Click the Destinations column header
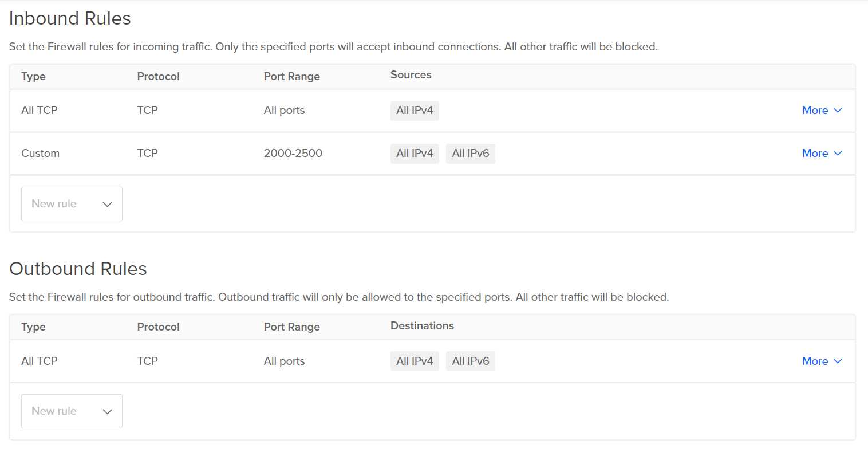Viewport: 868px width, 460px height. pyautogui.click(x=422, y=326)
